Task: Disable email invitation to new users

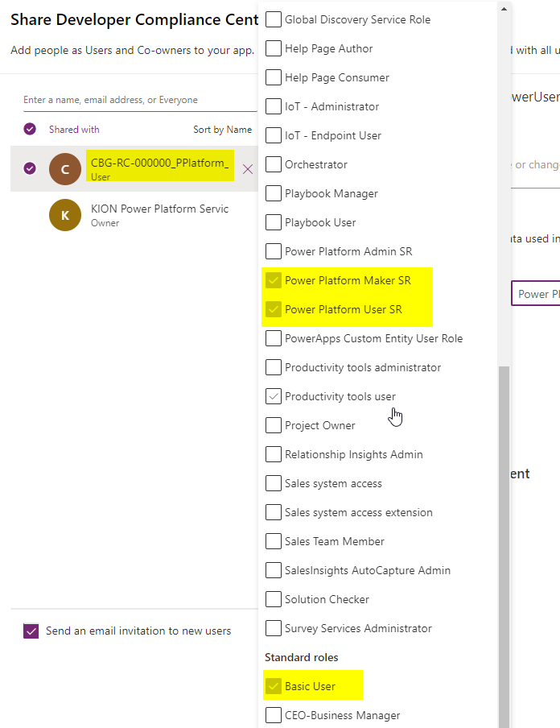Action: tap(30, 631)
